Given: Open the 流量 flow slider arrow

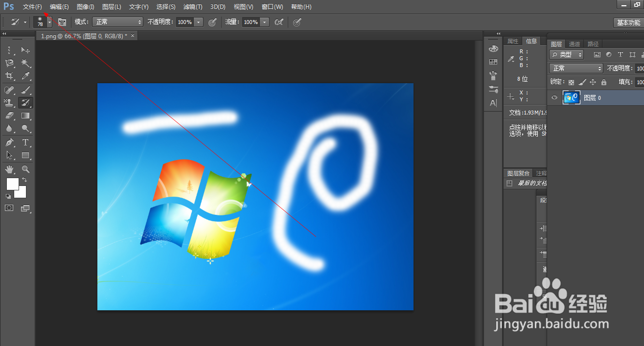Looking at the screenshot, I should [265, 22].
